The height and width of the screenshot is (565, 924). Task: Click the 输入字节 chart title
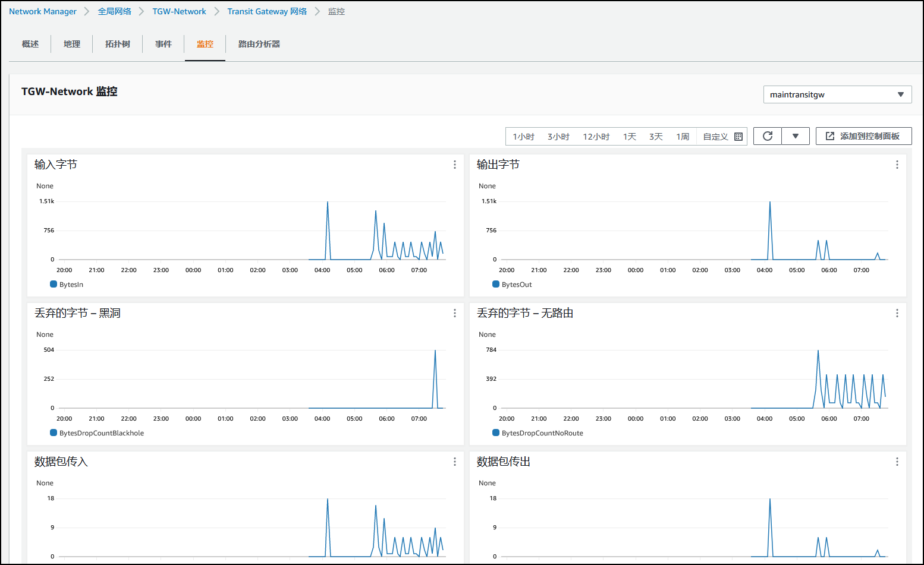coord(56,165)
